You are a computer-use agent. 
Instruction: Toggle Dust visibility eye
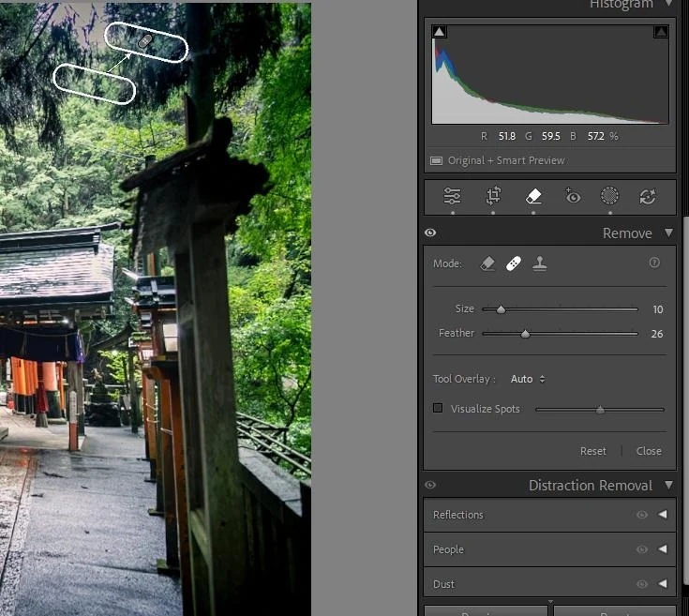(x=642, y=584)
